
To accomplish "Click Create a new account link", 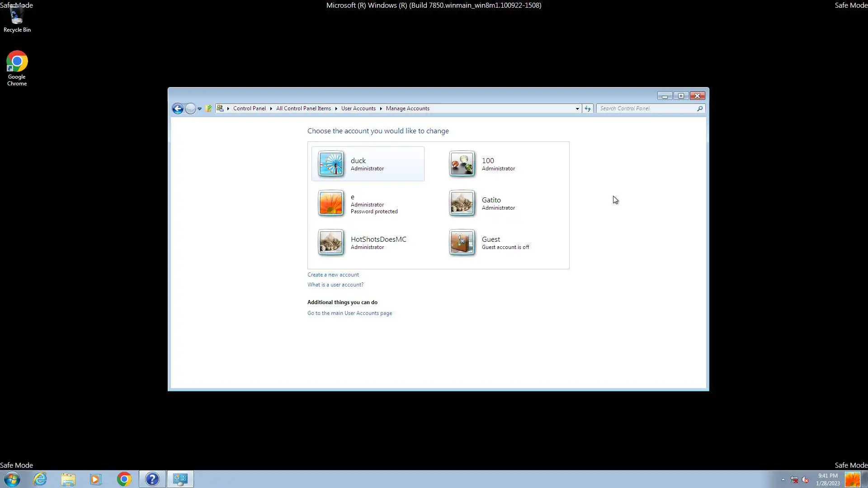I will coord(333,275).
